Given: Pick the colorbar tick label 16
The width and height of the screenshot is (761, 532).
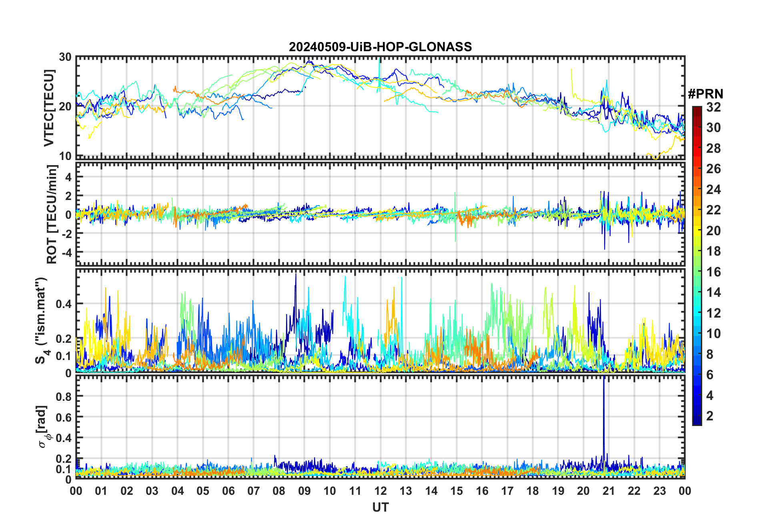Looking at the screenshot, I should click(x=713, y=272).
